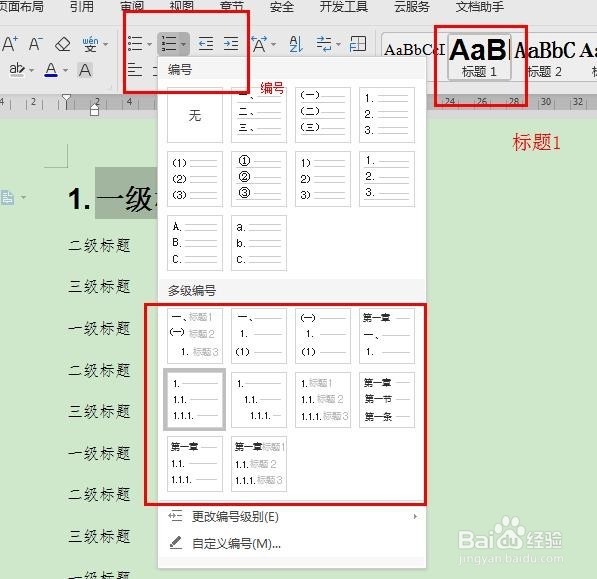This screenshot has width=597, height=579.
Task: Select multilevel (一) 1. (1) format
Action: [323, 335]
